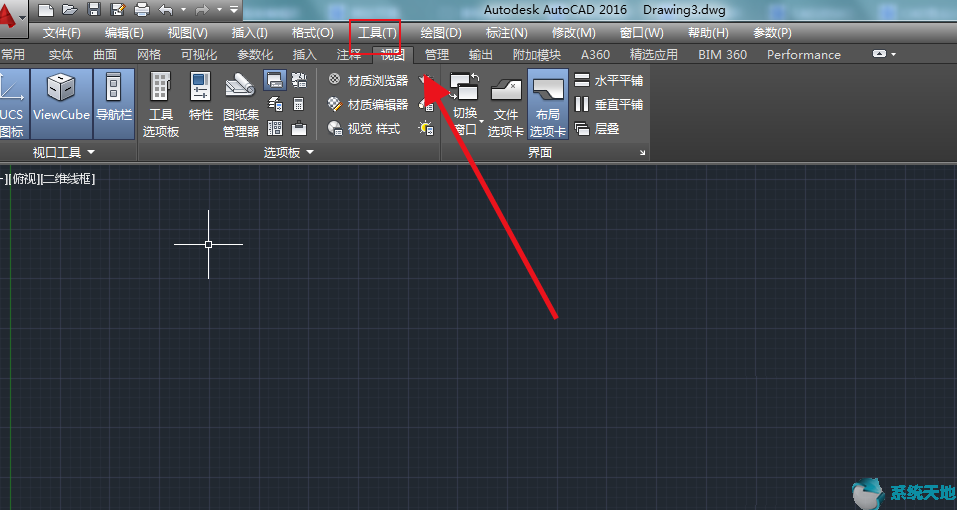Viewport: 957px width, 510px height.
Task: Toggle the 文件选项卡 file tabs button
Action: 506,104
